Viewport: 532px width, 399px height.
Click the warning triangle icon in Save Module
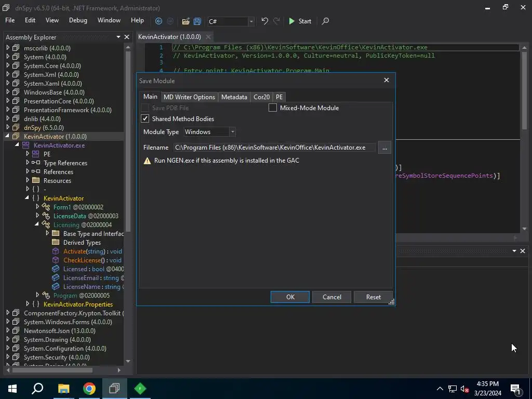click(147, 161)
